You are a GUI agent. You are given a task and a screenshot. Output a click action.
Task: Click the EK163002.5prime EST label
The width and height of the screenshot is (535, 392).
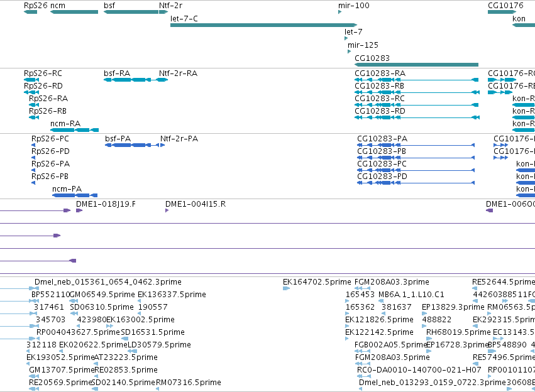(141, 320)
